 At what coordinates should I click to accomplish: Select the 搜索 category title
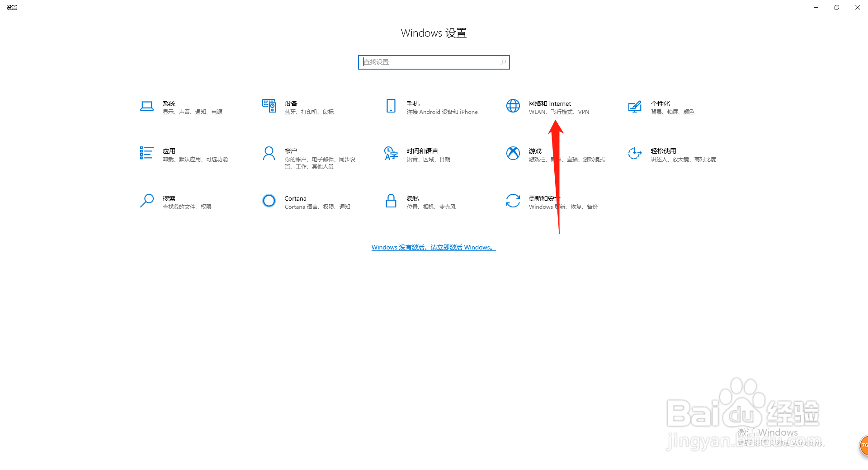[169, 198]
